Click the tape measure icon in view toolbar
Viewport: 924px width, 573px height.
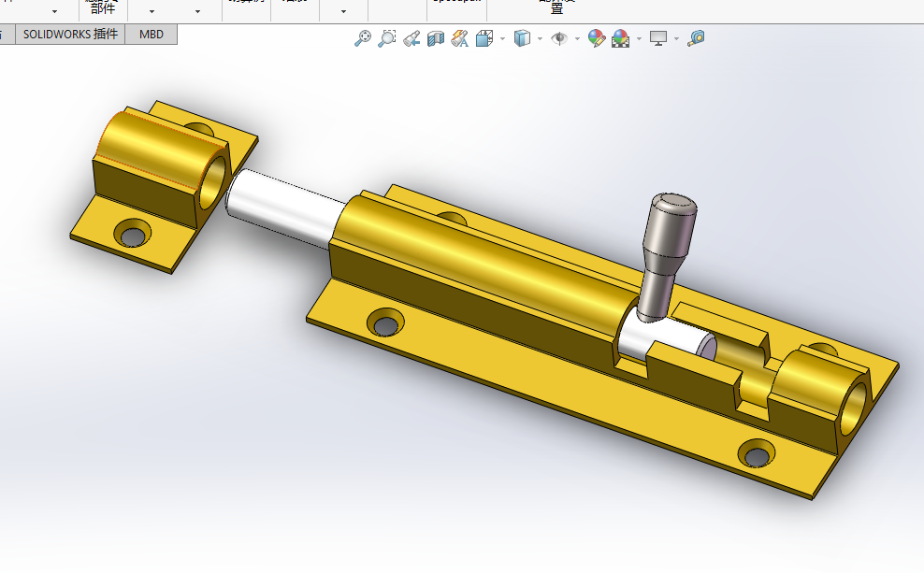[695, 38]
